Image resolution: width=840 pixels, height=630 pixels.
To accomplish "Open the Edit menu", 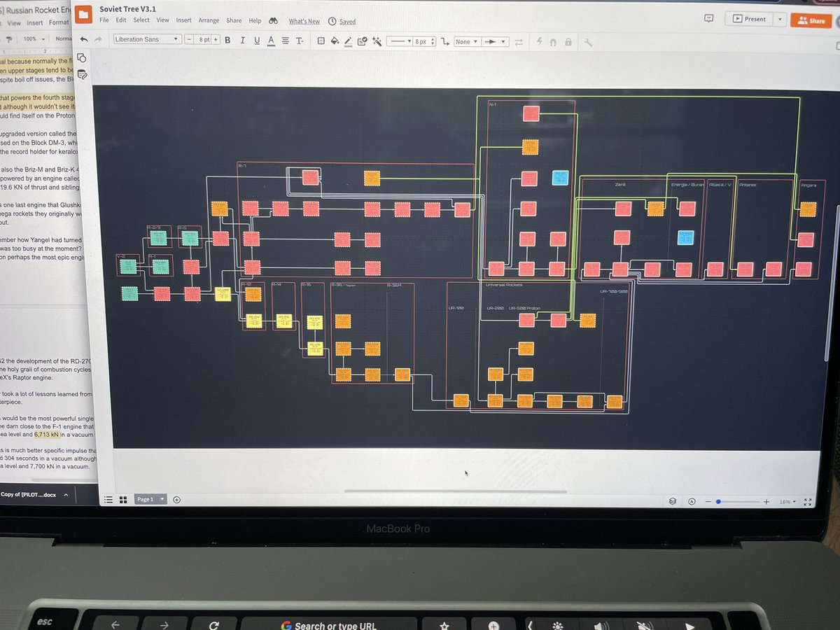I will tap(121, 20).
